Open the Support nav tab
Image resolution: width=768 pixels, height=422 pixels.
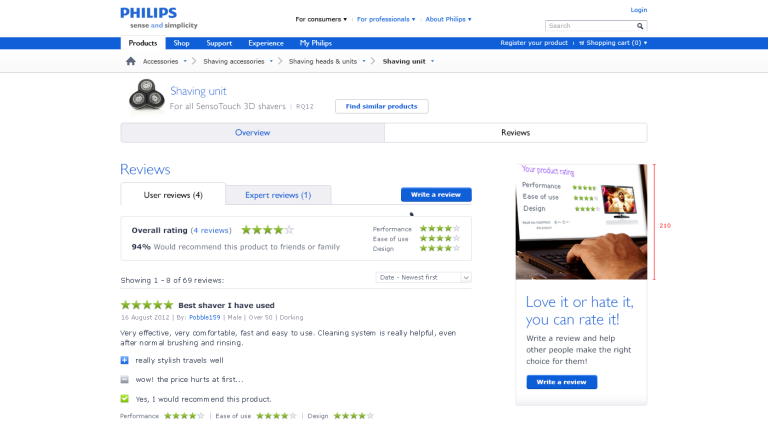pyautogui.click(x=219, y=43)
